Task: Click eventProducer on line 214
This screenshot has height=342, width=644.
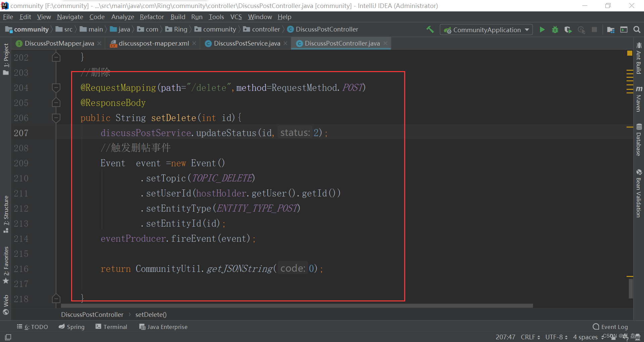Action: (x=133, y=238)
